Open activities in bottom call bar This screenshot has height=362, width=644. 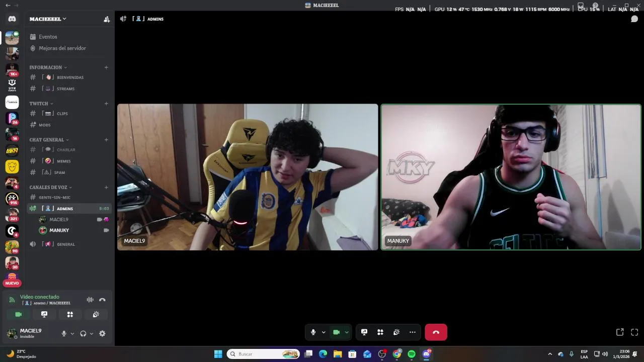[x=380, y=332]
